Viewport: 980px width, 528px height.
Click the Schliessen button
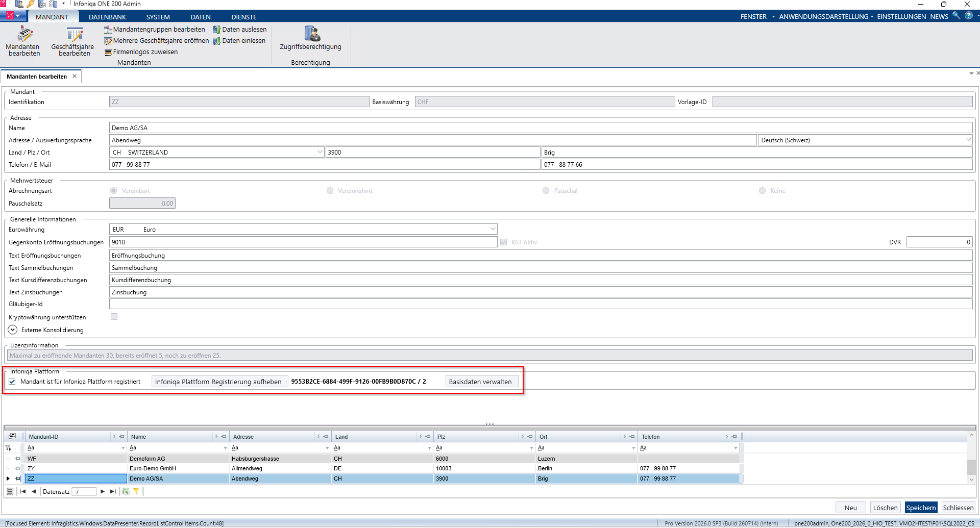coord(958,508)
